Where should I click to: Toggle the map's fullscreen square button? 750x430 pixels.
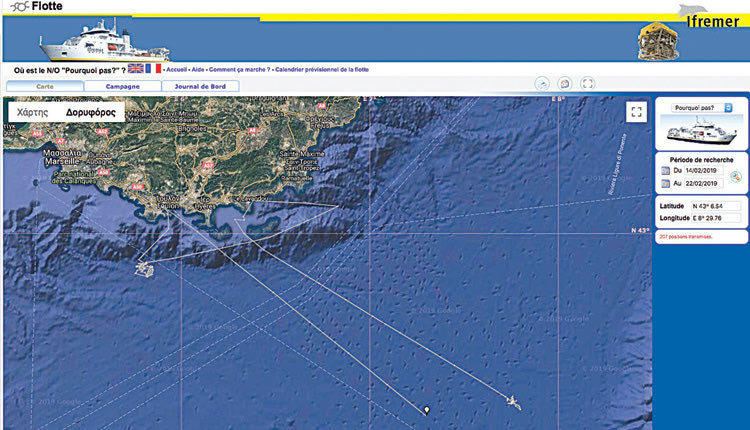click(x=636, y=112)
